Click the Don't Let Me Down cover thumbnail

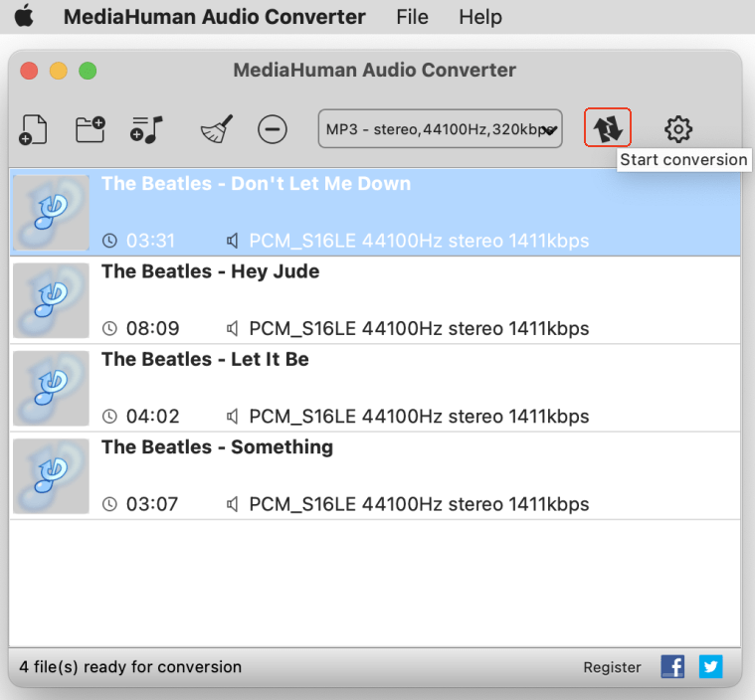point(51,213)
